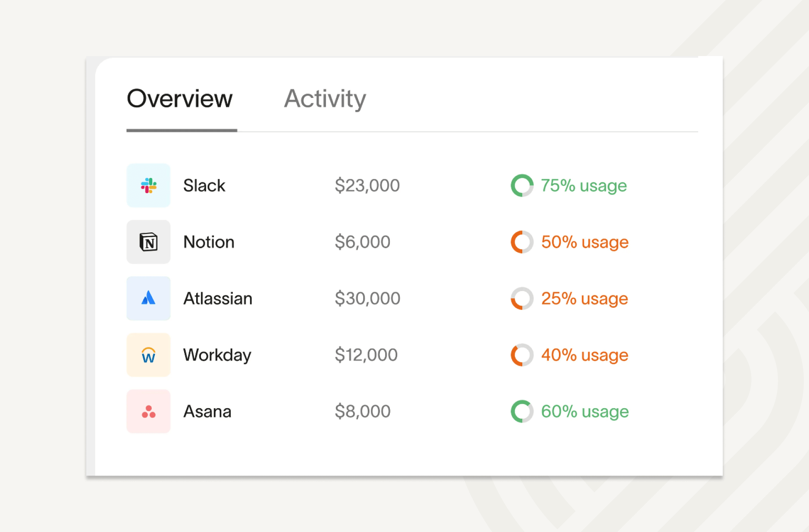Click the 50% usage label
This screenshot has height=532, width=809.
(x=585, y=243)
